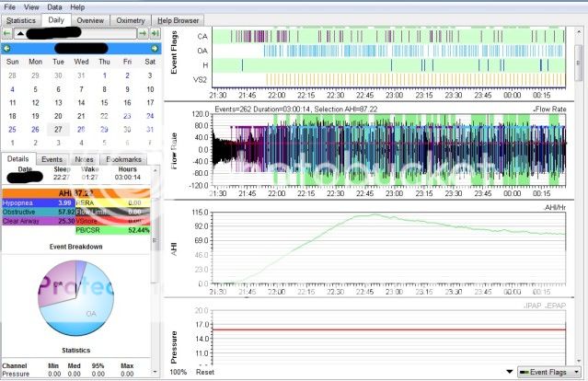
Task: Switch to the Overview tab
Action: (x=90, y=20)
